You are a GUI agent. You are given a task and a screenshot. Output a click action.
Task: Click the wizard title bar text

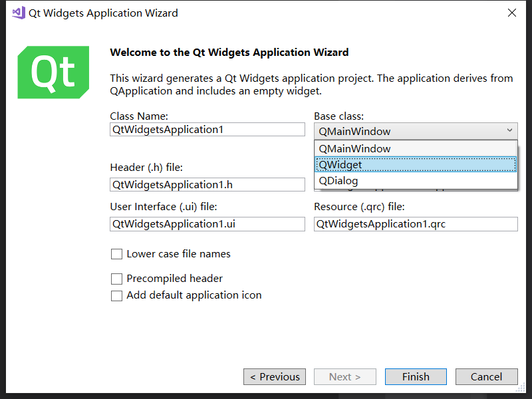(x=103, y=13)
